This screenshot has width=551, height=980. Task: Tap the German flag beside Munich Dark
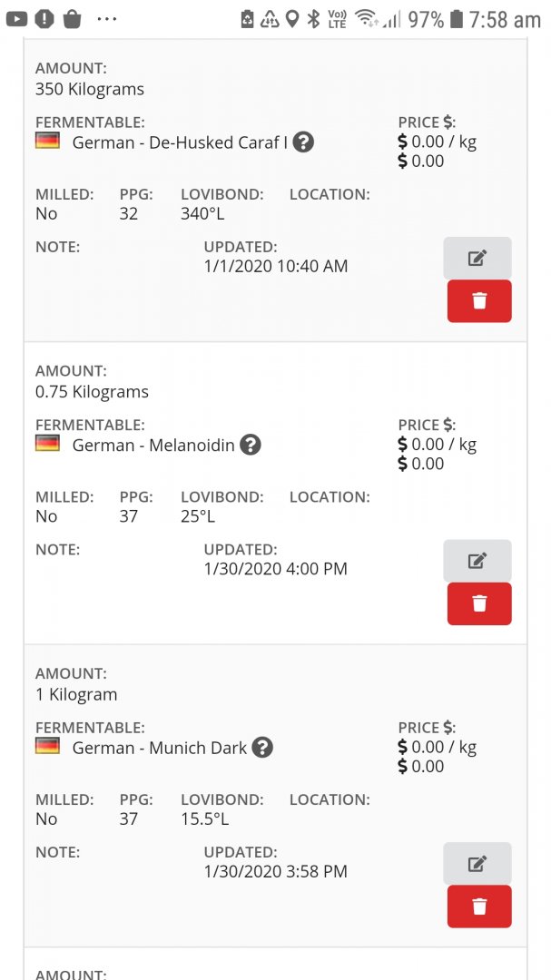47,747
